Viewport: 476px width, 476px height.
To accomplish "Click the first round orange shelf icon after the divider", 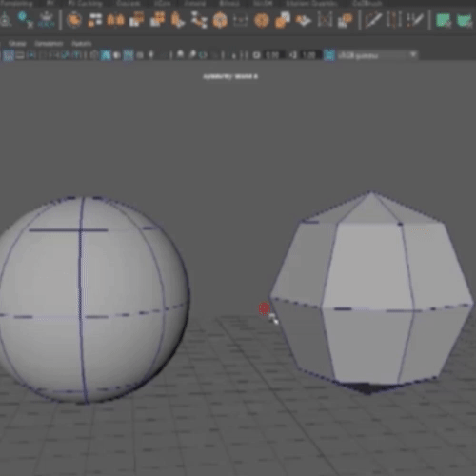I will click(74, 20).
